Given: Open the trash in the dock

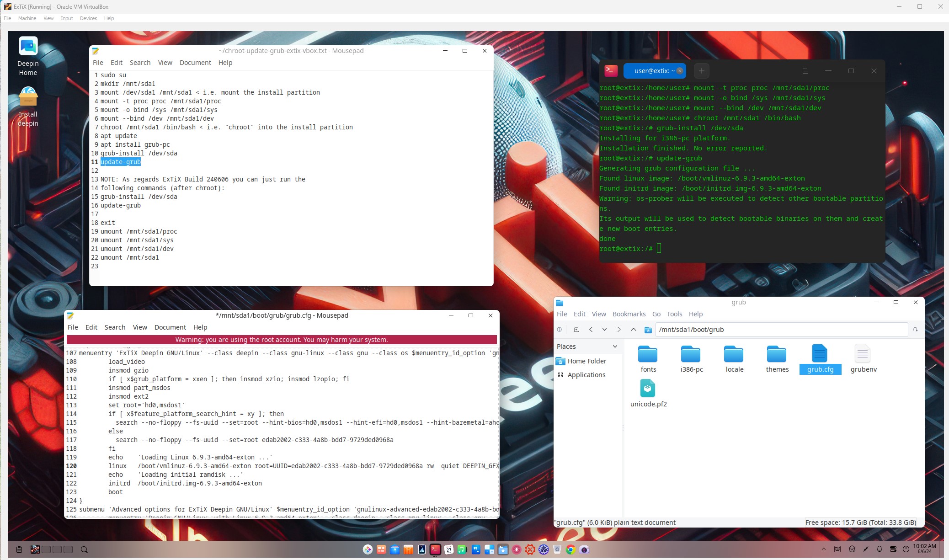Looking at the screenshot, I should pos(557,549).
